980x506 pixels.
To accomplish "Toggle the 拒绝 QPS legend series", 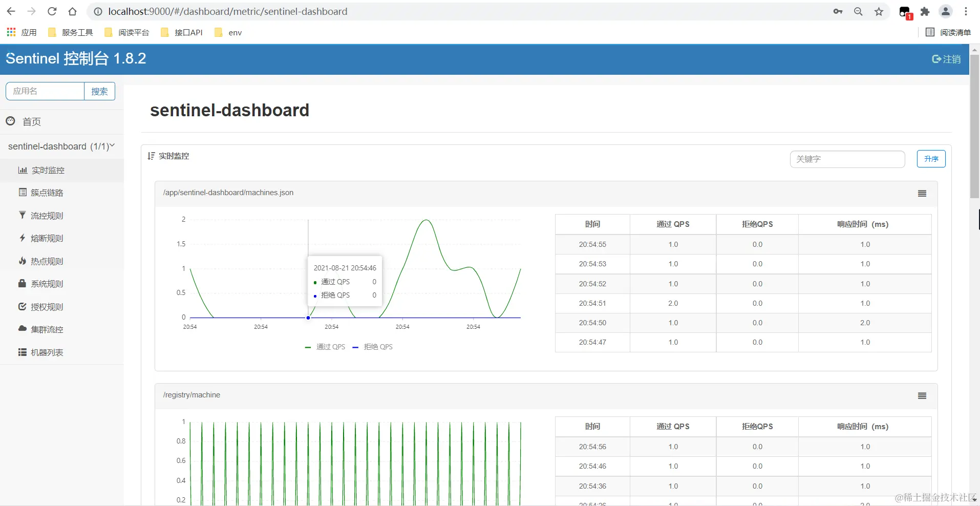I will click(373, 347).
